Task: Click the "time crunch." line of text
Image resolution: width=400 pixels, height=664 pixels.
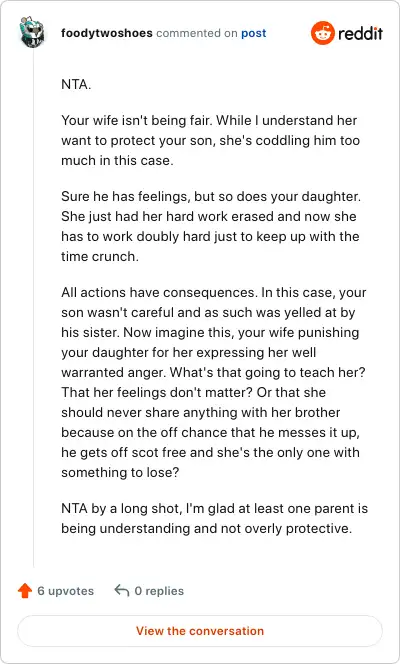Action: 100,256
